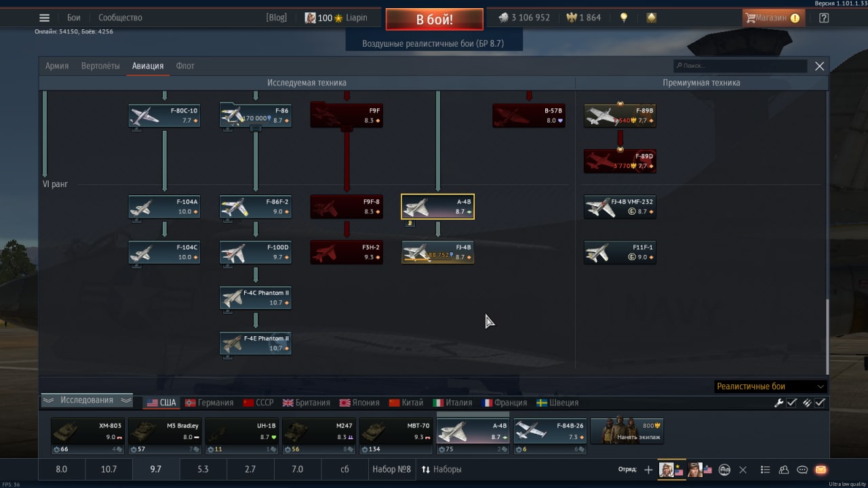Open the Бои menu
868x488 pixels.
[74, 18]
